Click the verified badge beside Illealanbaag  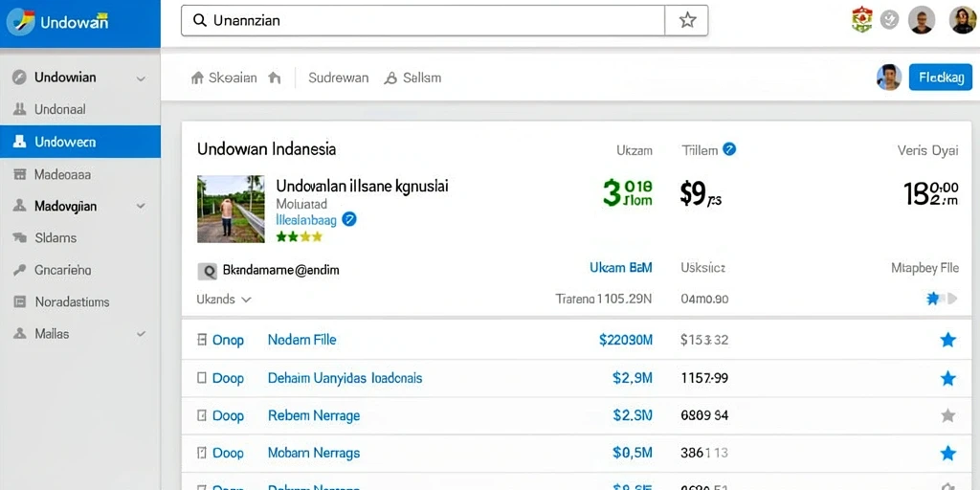click(349, 219)
